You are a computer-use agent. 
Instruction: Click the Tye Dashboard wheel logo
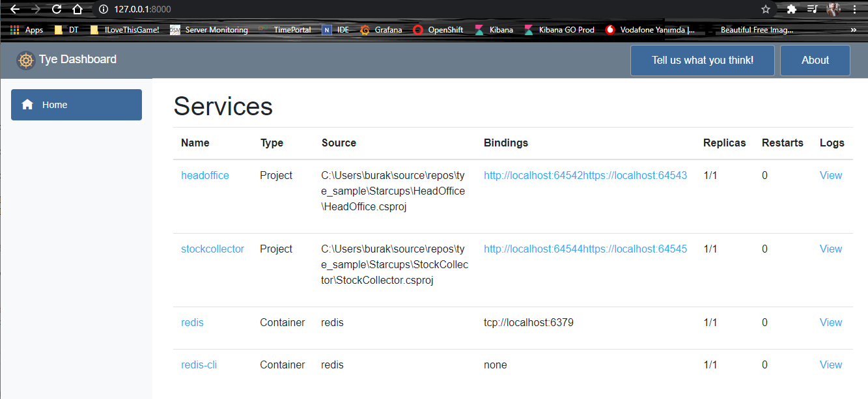tap(25, 61)
